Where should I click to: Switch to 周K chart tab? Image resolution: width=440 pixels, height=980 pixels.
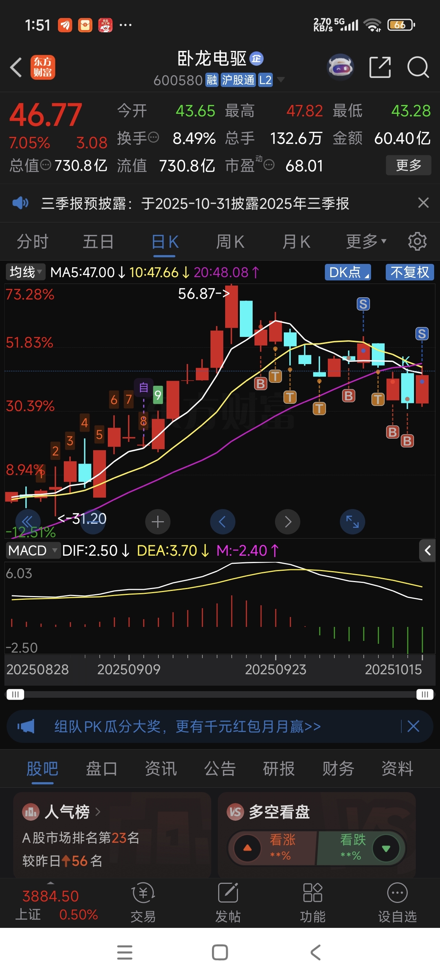(x=230, y=242)
